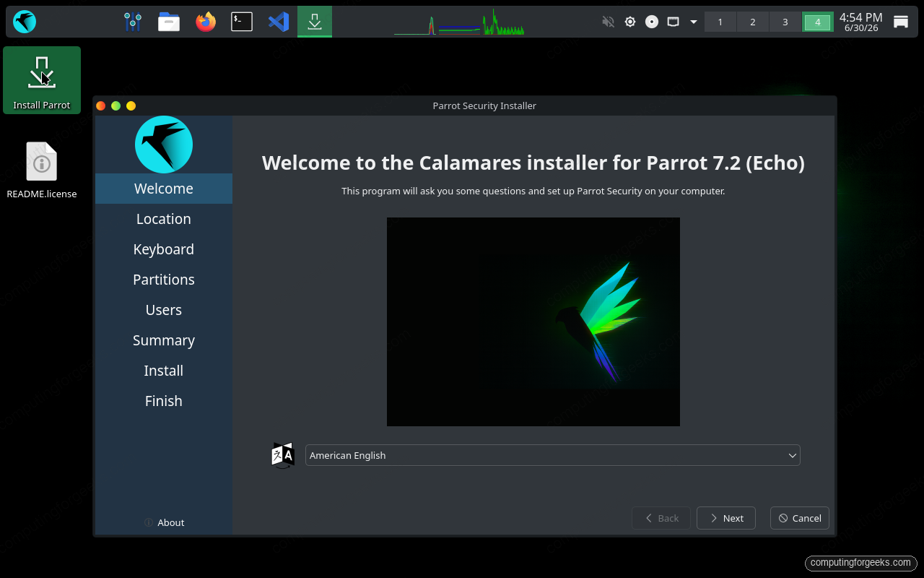
Task: Select the Keyboard step in sidebar
Action: [x=164, y=249]
